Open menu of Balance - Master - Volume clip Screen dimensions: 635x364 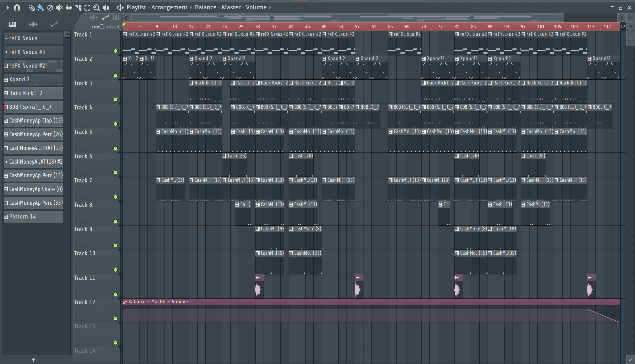(125, 302)
